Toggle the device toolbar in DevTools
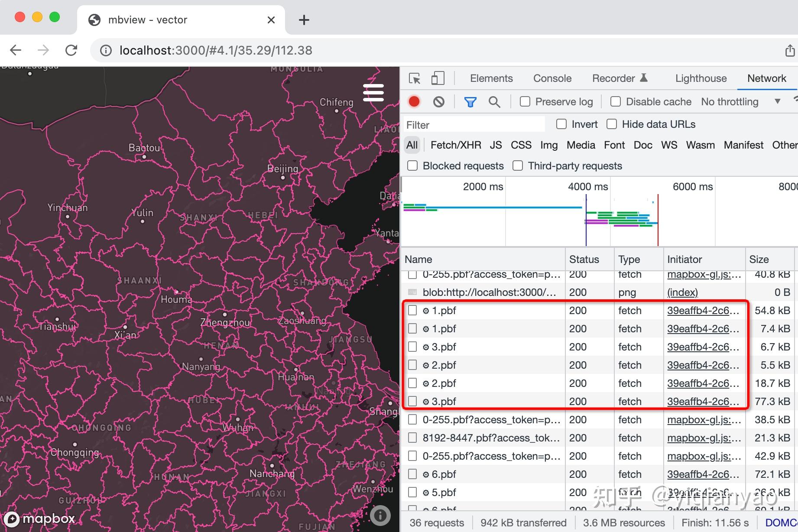This screenshot has width=798, height=532. 438,78
